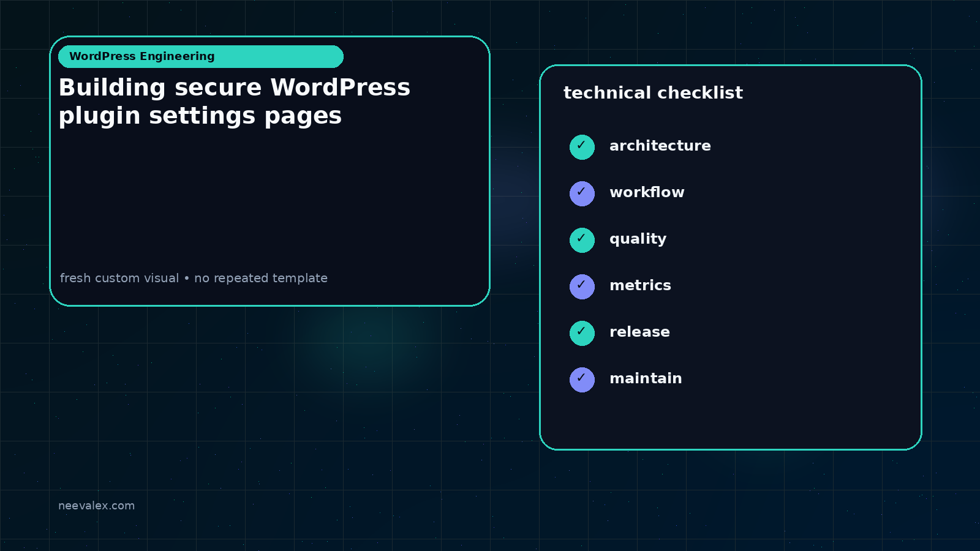Click the purple checkmark beside workflow
Screen dimensions: 980x551
point(582,193)
